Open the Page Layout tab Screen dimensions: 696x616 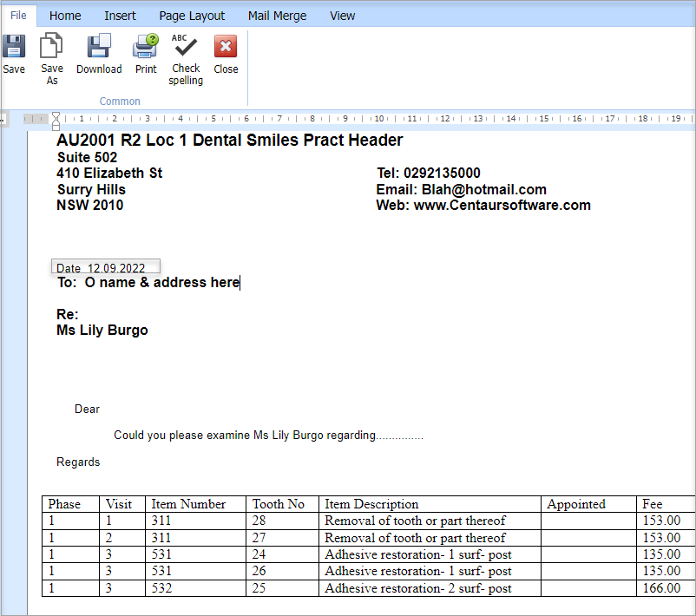point(192,16)
